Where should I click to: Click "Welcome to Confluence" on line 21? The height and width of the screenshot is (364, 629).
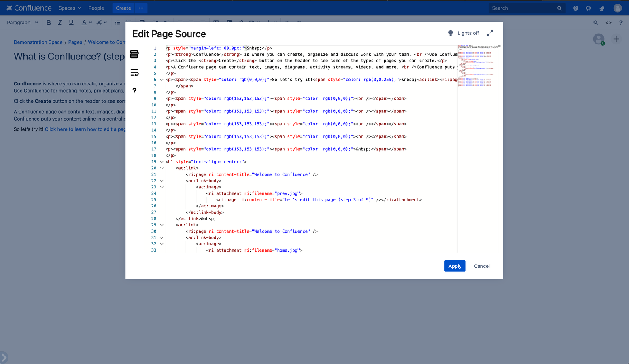(281, 175)
